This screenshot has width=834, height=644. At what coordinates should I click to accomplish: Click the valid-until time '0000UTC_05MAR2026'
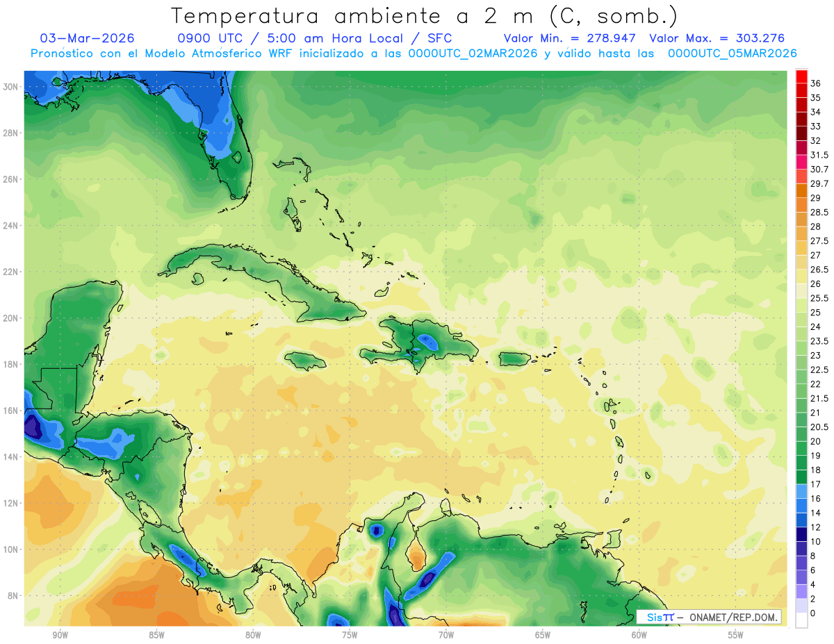(732, 53)
